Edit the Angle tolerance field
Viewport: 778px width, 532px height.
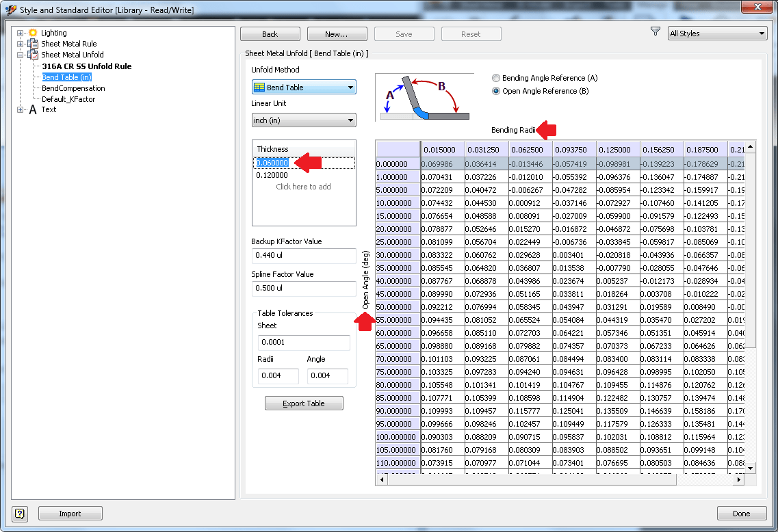pyautogui.click(x=328, y=376)
